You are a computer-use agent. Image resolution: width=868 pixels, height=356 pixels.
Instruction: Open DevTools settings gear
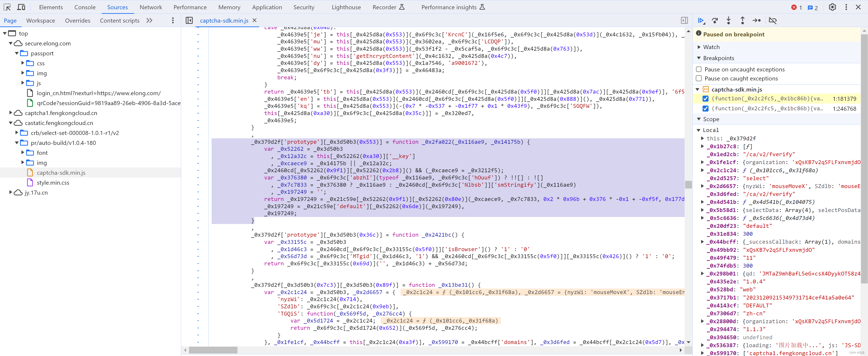coord(832,7)
